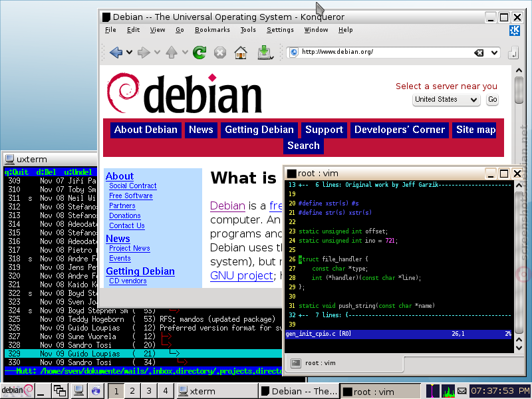This screenshot has height=399, width=532.
Task: Open the Back history dropdown arrow
Action: pyautogui.click(x=129, y=53)
